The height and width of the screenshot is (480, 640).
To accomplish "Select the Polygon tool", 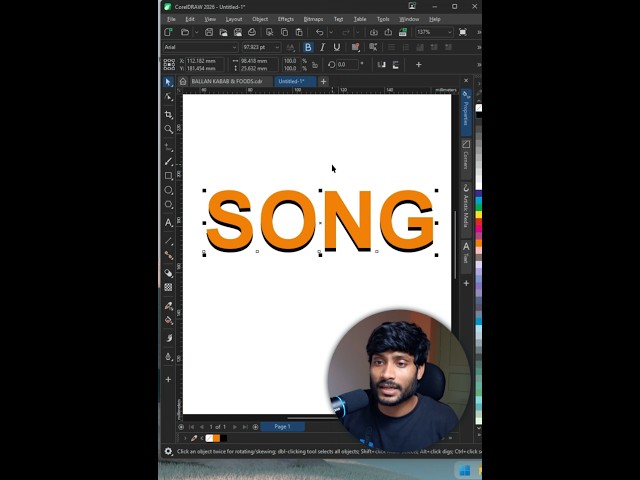I will click(168, 204).
